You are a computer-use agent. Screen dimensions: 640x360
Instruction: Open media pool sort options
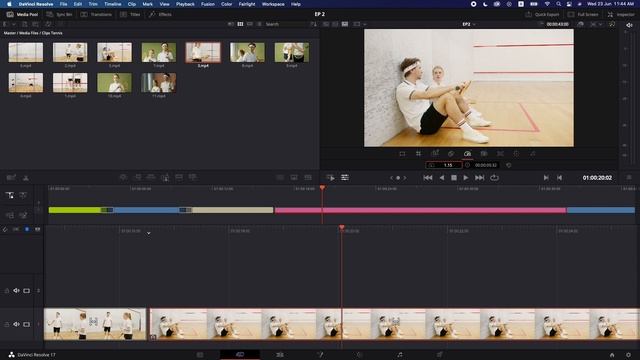click(313, 24)
